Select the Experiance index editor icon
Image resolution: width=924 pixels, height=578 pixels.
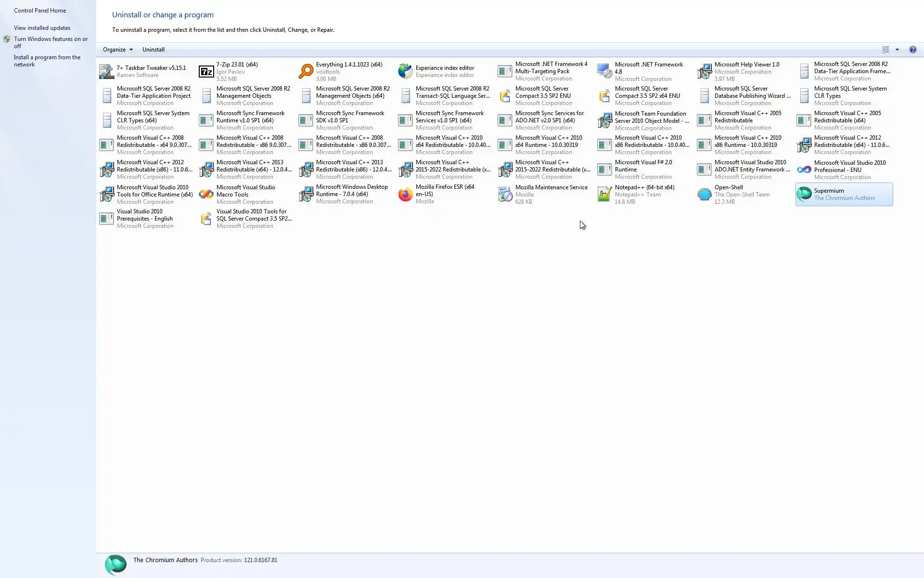pyautogui.click(x=405, y=72)
